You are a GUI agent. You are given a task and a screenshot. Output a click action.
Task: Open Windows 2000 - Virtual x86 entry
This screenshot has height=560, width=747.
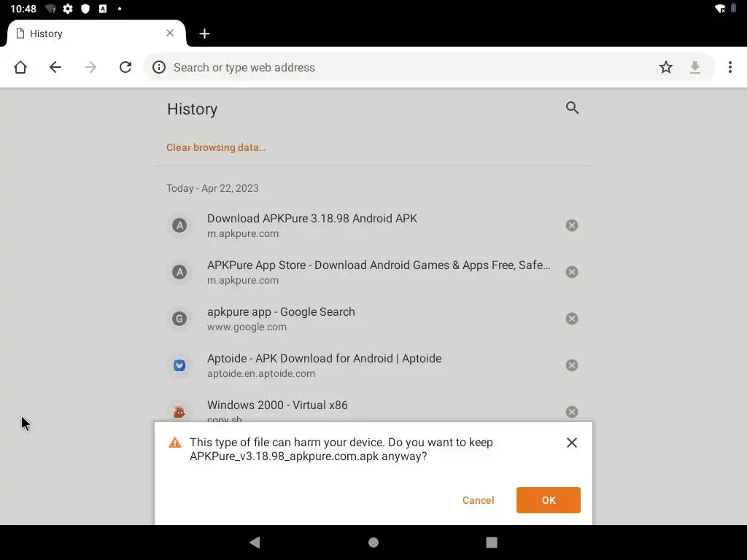pos(373,405)
